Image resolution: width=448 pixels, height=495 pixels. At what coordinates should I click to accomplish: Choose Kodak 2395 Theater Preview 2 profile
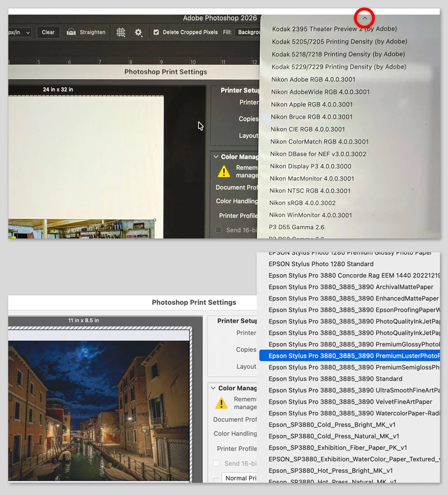tap(334, 29)
